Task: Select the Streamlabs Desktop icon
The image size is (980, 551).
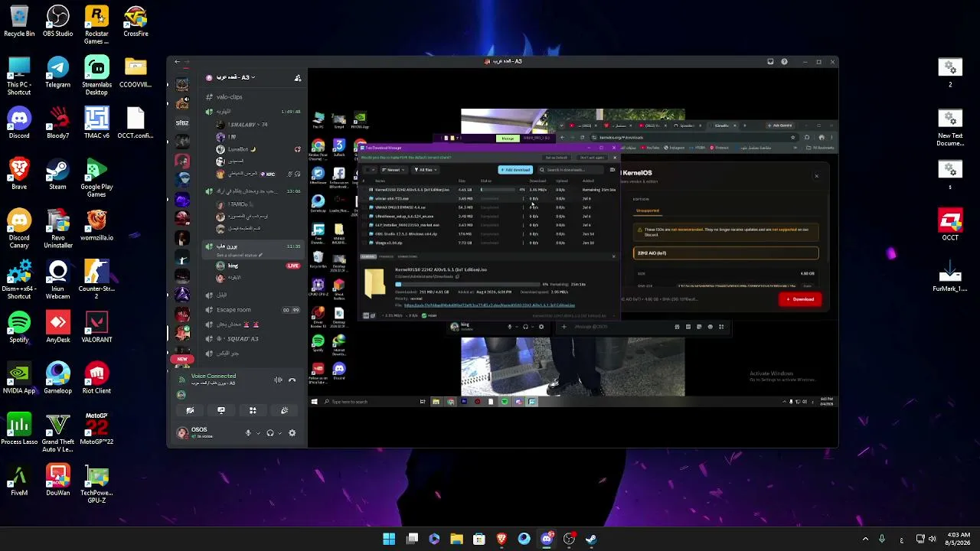Action: tap(96, 77)
